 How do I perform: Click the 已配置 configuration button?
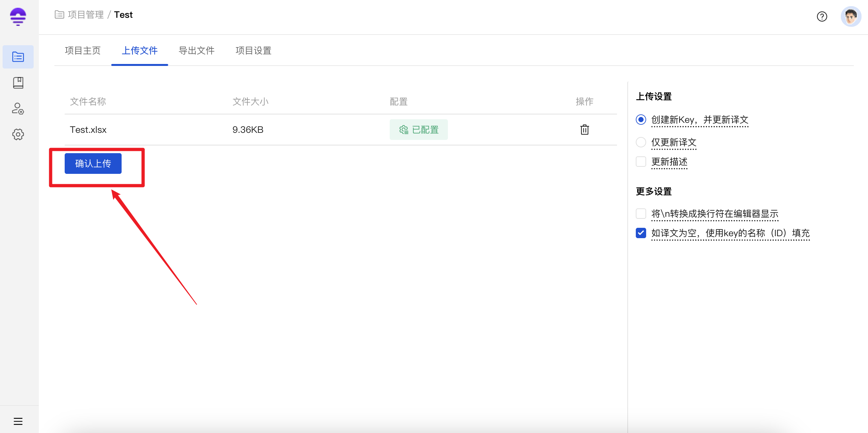pos(418,130)
